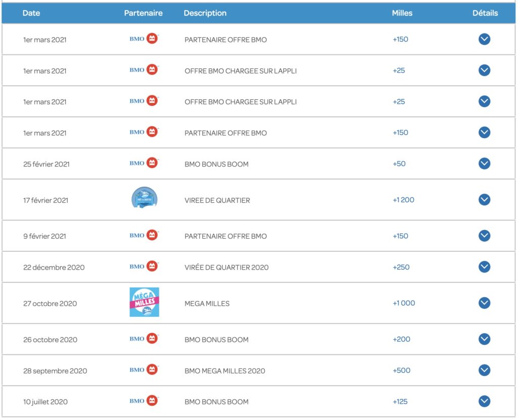Expand the BMO MEGA MILLES 2020 row details

[x=484, y=370]
